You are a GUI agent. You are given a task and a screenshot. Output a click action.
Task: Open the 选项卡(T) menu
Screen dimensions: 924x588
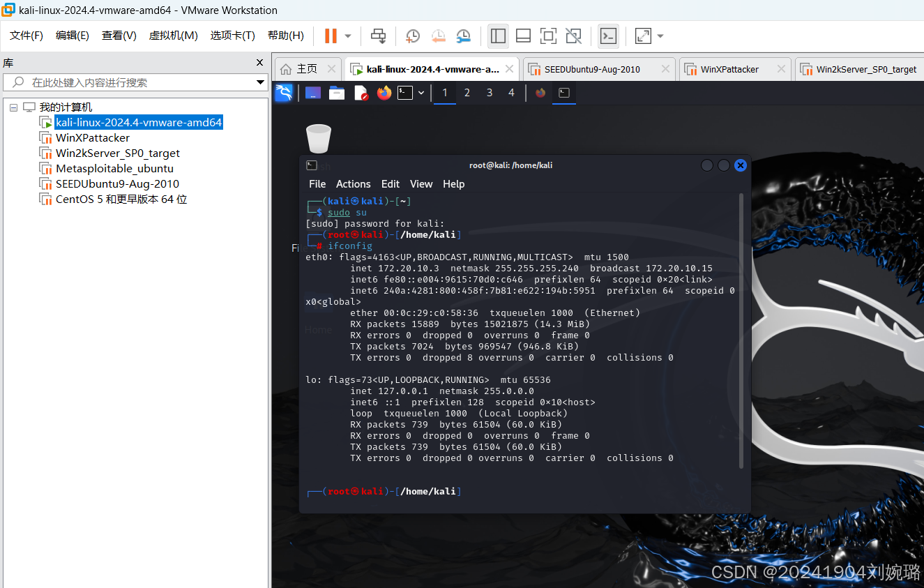click(x=233, y=35)
